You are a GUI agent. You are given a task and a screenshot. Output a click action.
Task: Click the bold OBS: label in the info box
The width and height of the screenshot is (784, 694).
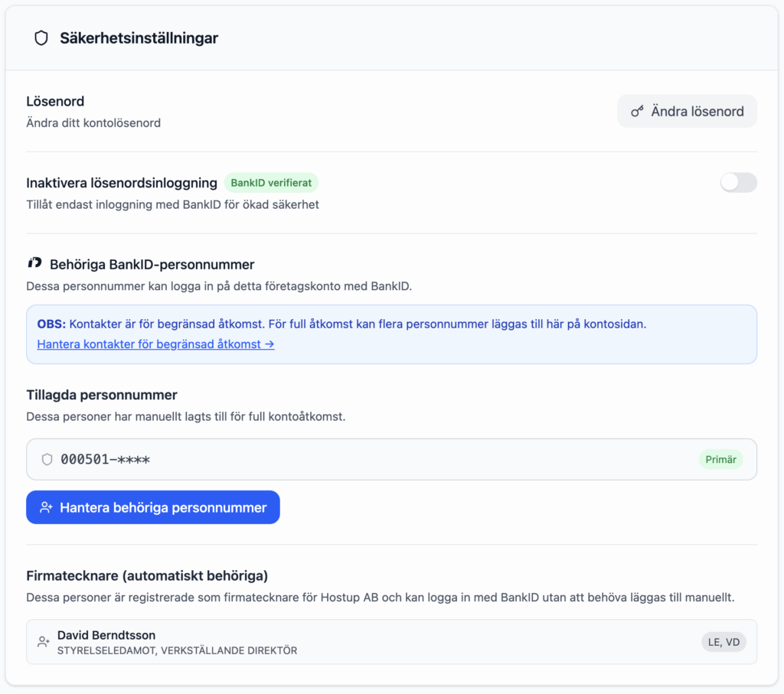coord(51,324)
